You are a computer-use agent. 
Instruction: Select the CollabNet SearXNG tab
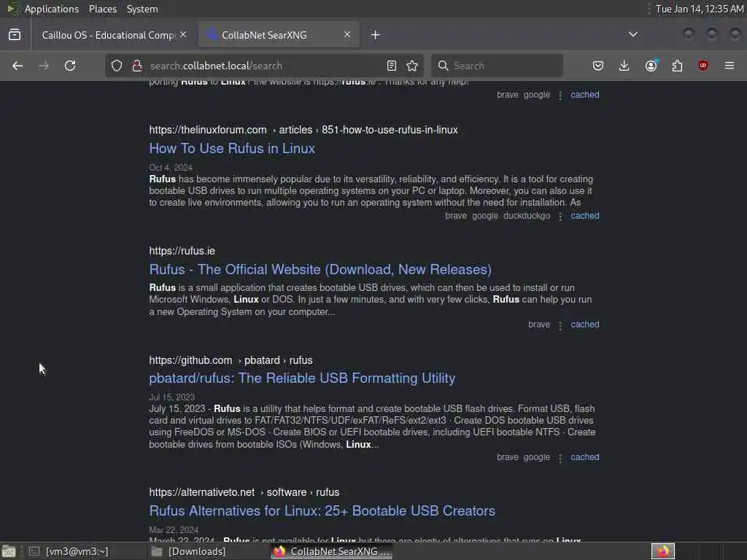coord(279,35)
